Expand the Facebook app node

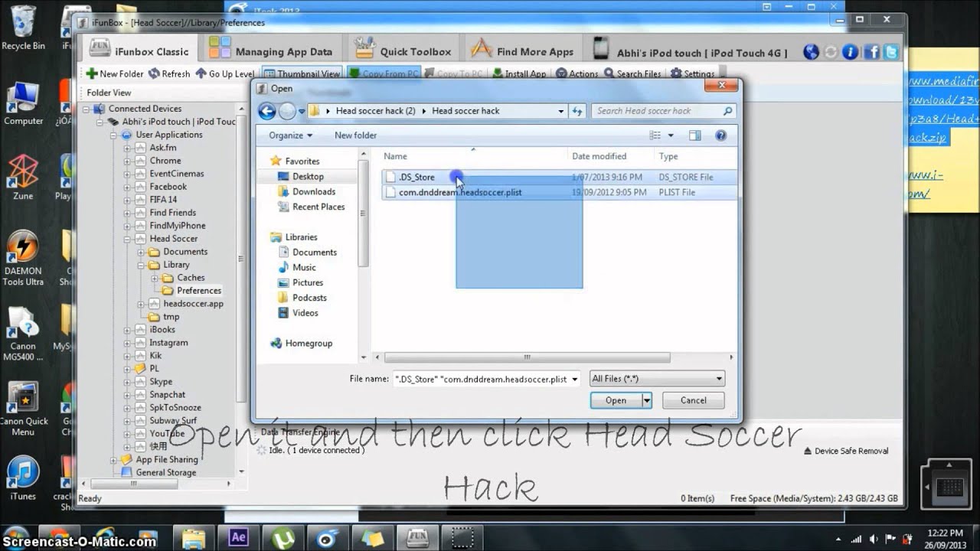point(127,187)
